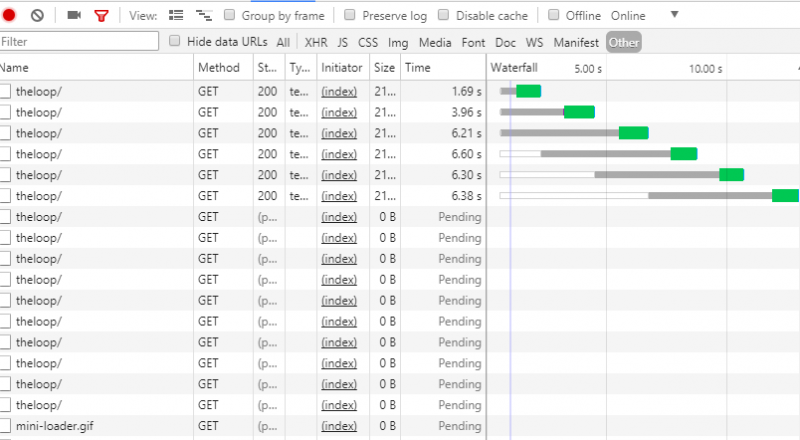Filter requests by XHR

coord(316,42)
